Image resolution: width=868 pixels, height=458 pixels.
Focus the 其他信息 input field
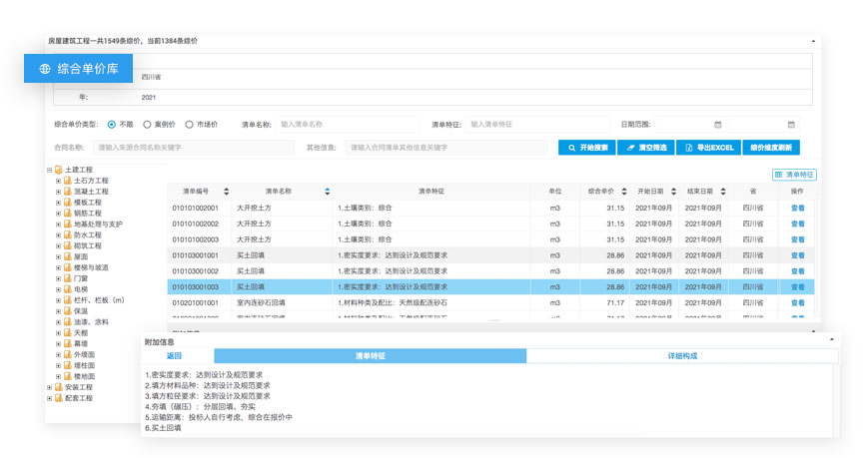coord(446,148)
